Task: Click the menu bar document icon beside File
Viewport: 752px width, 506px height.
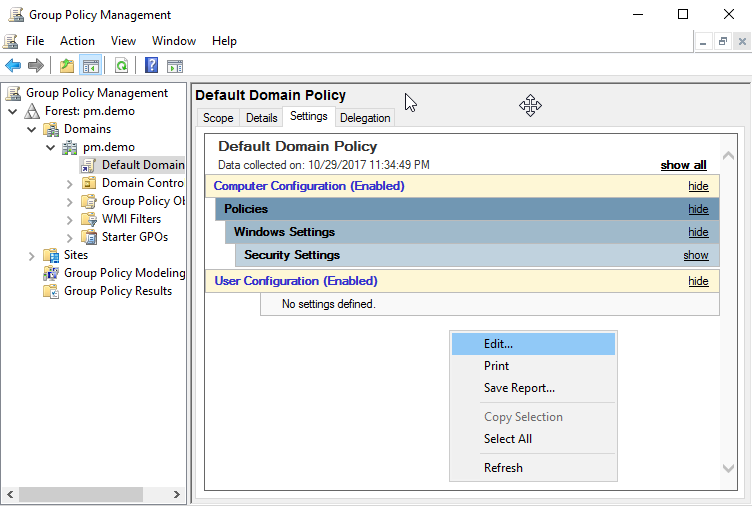Action: (x=11, y=41)
